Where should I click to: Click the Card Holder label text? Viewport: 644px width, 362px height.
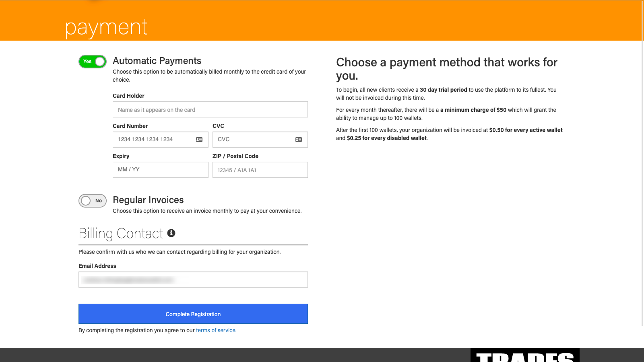(x=128, y=96)
